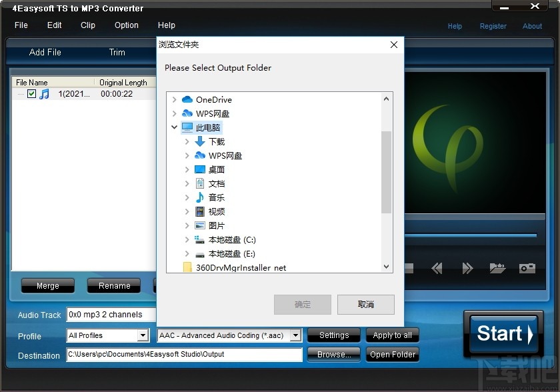This screenshot has height=392, width=560.
Task: Open the snapshot folder icon
Action: (x=497, y=267)
